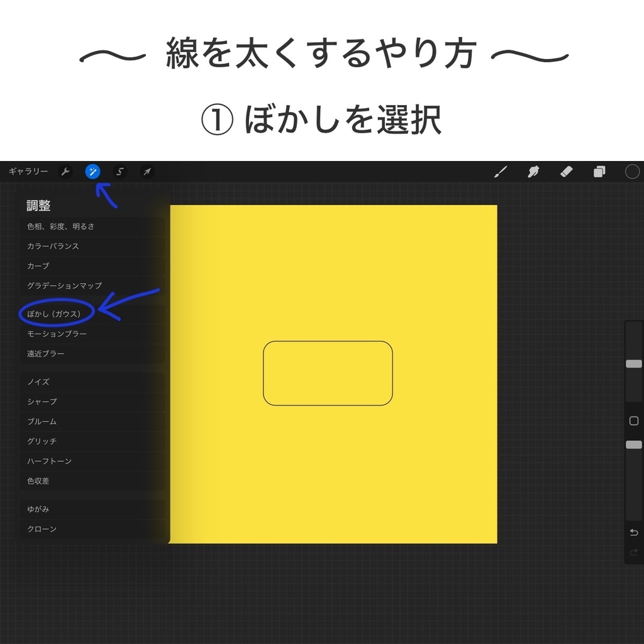
Task: Open the Adjustments magic wand menu
Action: [x=92, y=171]
